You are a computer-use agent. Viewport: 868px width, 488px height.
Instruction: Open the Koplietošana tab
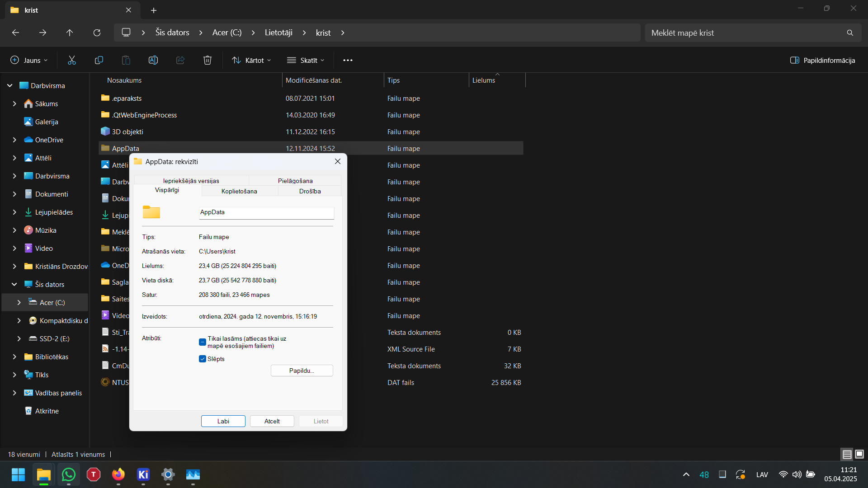coord(239,191)
